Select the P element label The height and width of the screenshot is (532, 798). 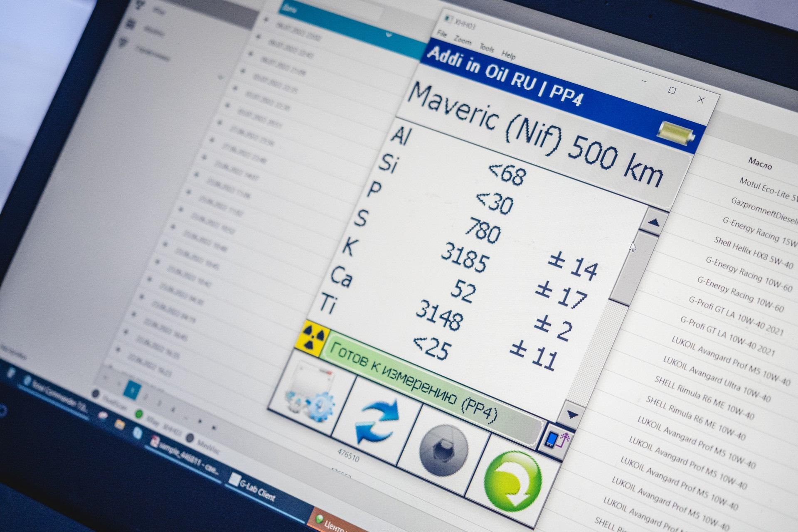(374, 190)
